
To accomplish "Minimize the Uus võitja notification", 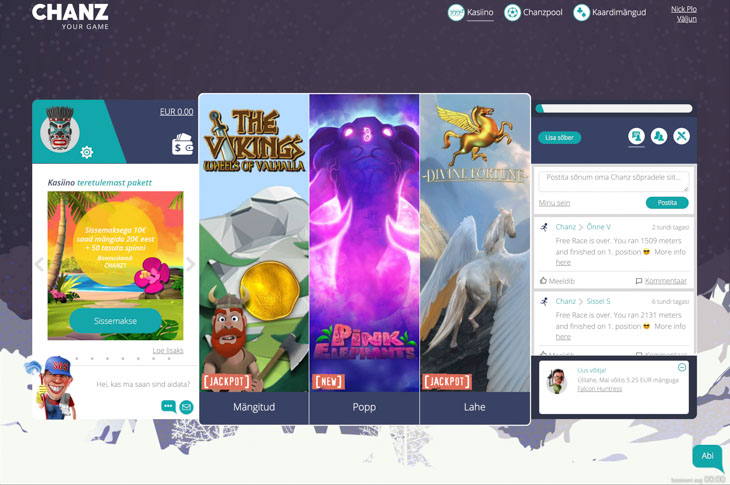I will coord(682,368).
